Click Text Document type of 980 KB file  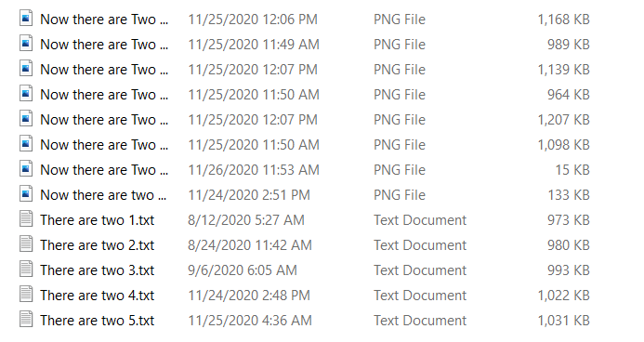(x=420, y=245)
